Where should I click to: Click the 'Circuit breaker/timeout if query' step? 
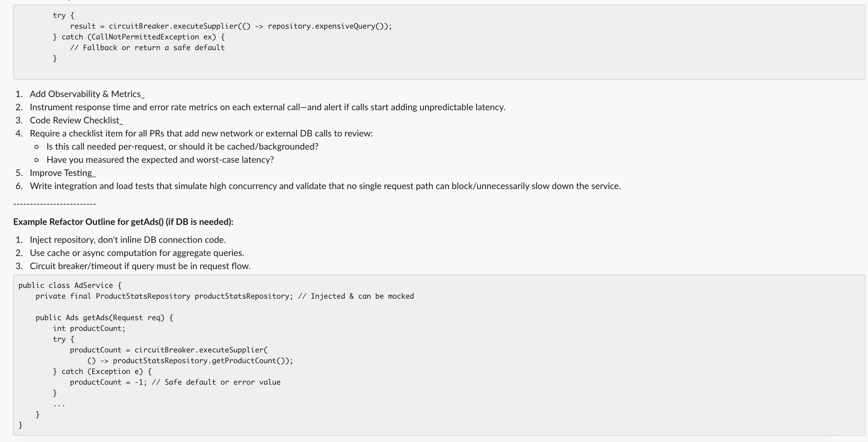(140, 266)
